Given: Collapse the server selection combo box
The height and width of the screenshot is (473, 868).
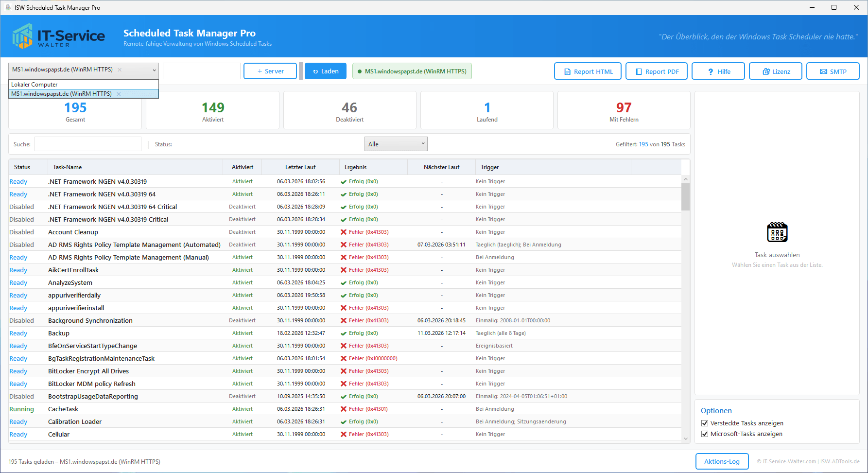Looking at the screenshot, I should click(155, 70).
